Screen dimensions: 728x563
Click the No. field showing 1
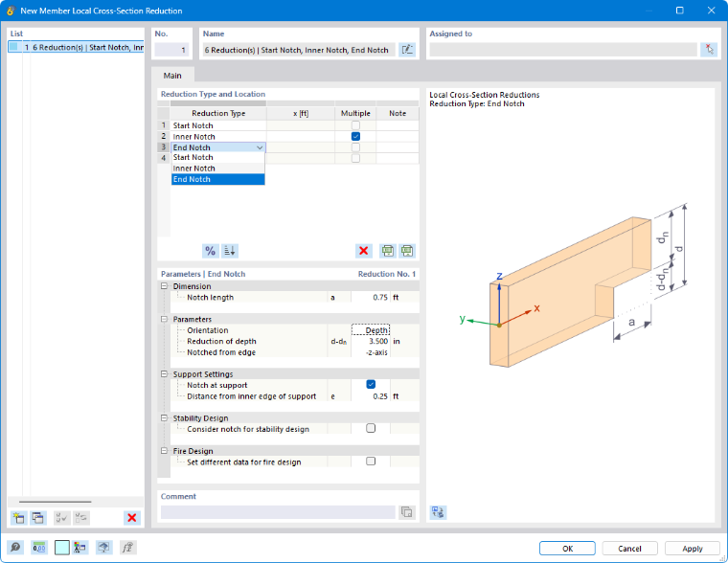tap(171, 50)
